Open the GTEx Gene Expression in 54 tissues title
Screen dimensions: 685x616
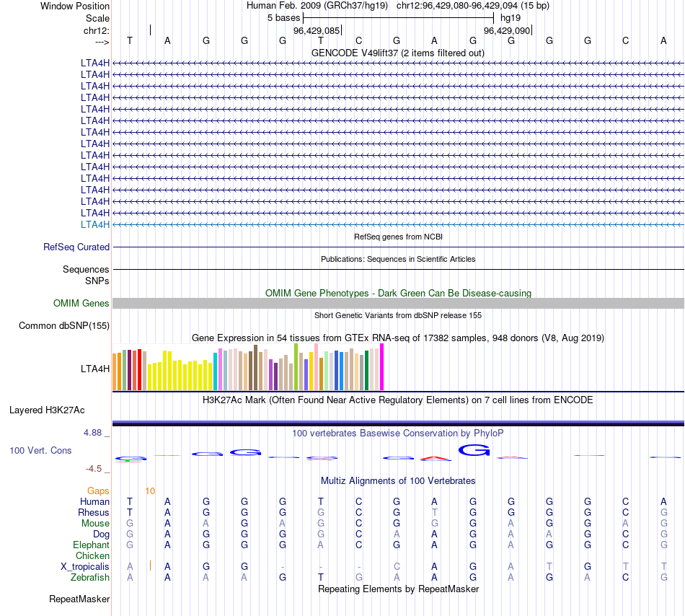[x=398, y=338]
